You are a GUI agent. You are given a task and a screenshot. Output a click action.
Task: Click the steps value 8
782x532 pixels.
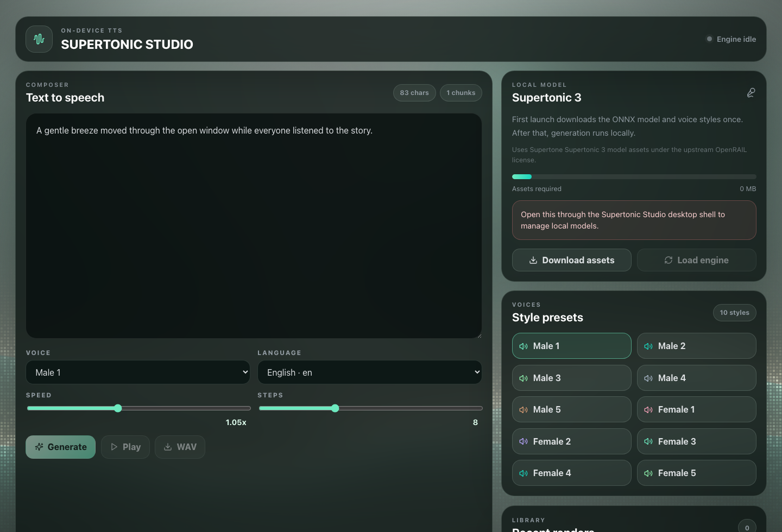(x=476, y=422)
